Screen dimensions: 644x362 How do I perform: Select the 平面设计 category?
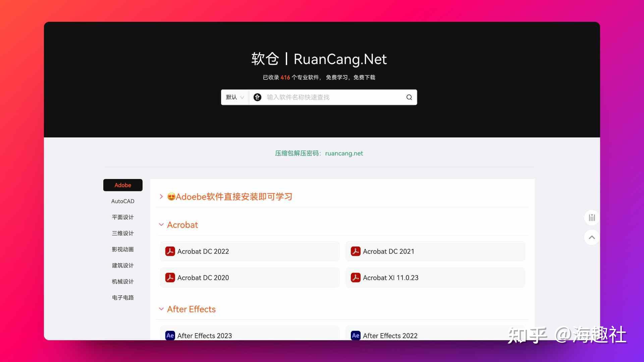(x=123, y=217)
